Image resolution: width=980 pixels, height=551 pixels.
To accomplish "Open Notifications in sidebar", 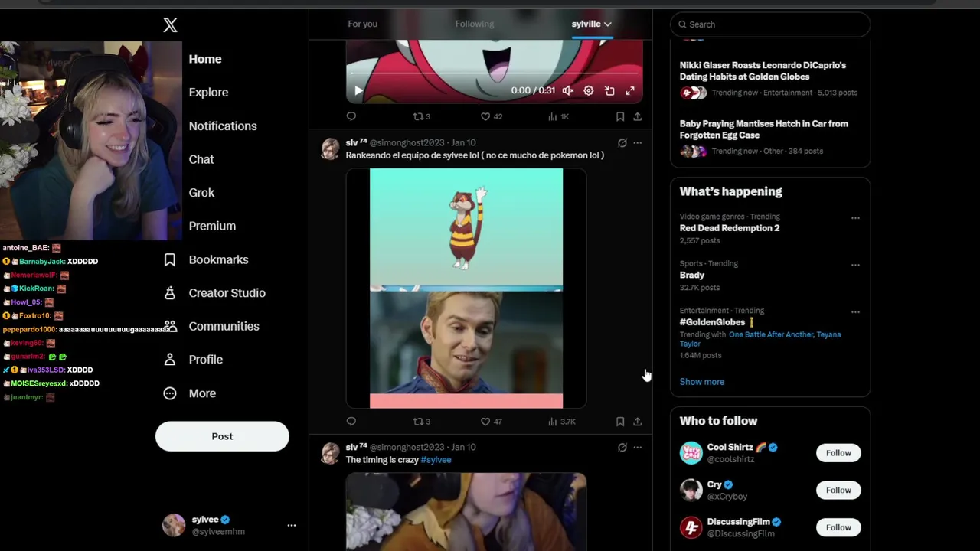I will 223,126.
